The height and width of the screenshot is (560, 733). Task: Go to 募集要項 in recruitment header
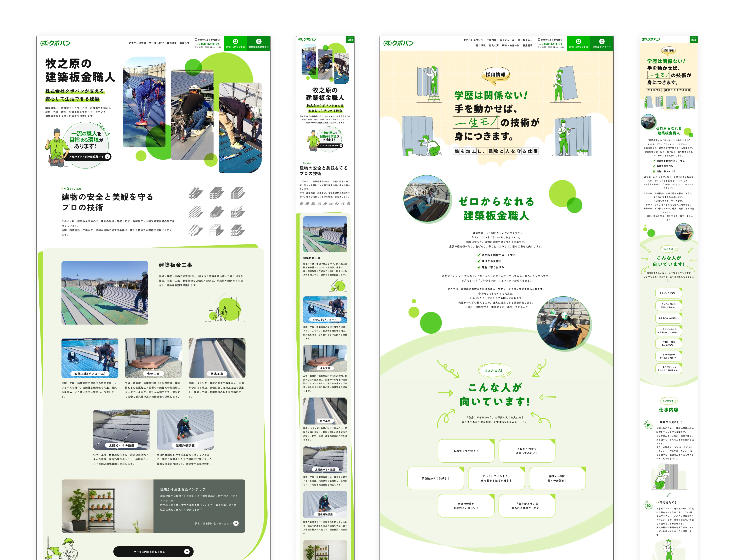(527, 45)
